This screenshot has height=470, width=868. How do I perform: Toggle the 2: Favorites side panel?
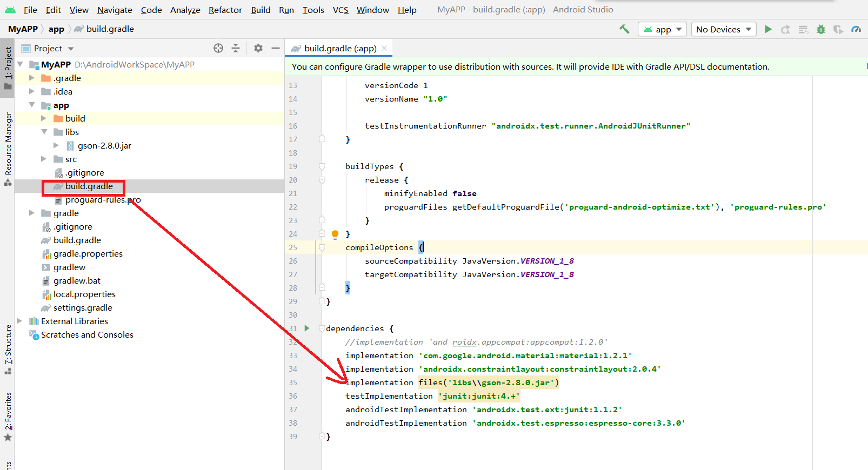click(x=8, y=417)
